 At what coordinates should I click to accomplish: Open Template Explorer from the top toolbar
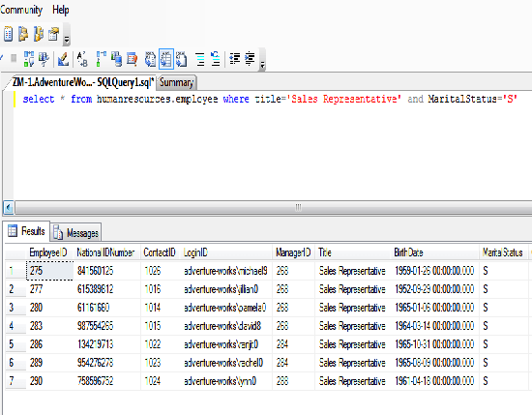[x=39, y=34]
